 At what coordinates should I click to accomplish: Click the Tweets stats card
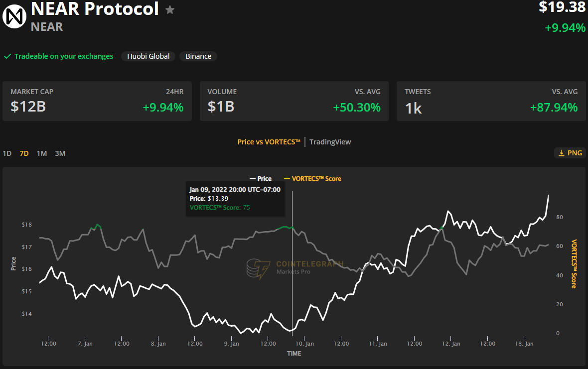[491, 101]
